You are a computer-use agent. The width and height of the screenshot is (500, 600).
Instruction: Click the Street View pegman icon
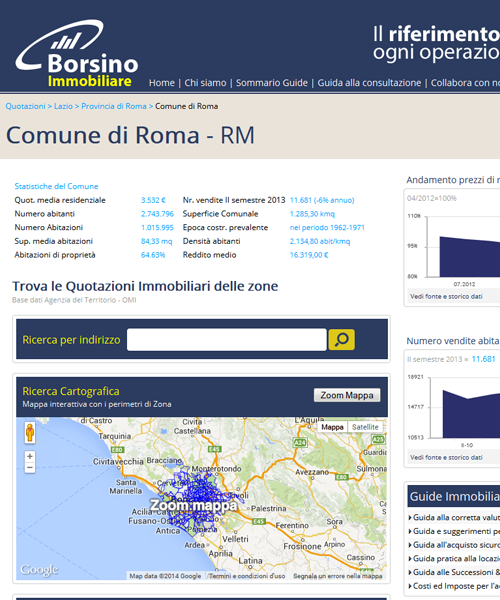(30, 433)
